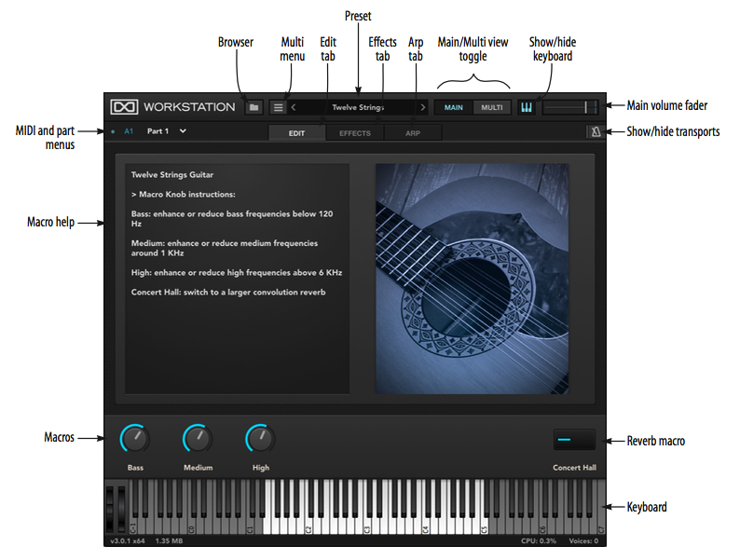This screenshot has height=560, width=740.
Task: Click the 'High' knob label
Action: (x=261, y=468)
